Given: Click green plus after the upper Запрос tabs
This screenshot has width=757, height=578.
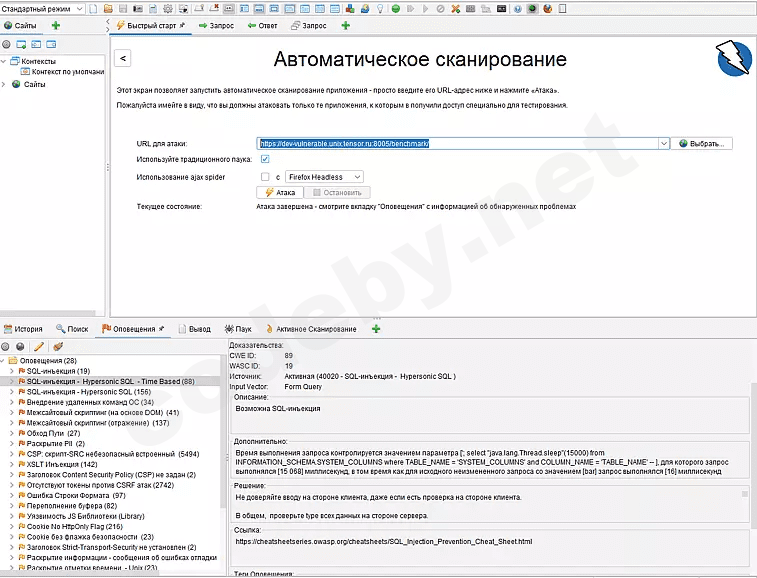Looking at the screenshot, I should click(x=345, y=25).
